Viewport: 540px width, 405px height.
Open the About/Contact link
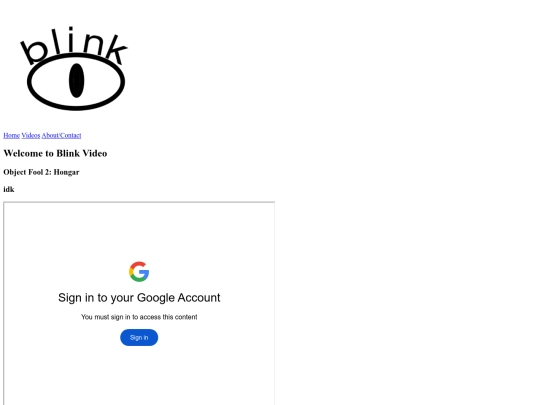point(62,135)
